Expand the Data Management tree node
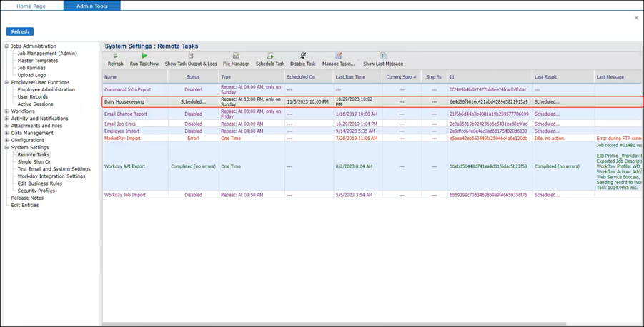 pyautogui.click(x=6, y=133)
